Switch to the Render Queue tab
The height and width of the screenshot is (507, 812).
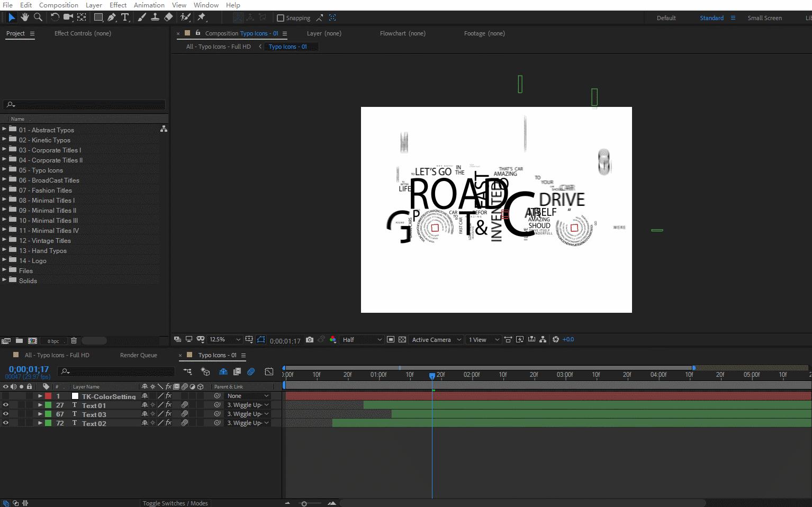coord(138,355)
